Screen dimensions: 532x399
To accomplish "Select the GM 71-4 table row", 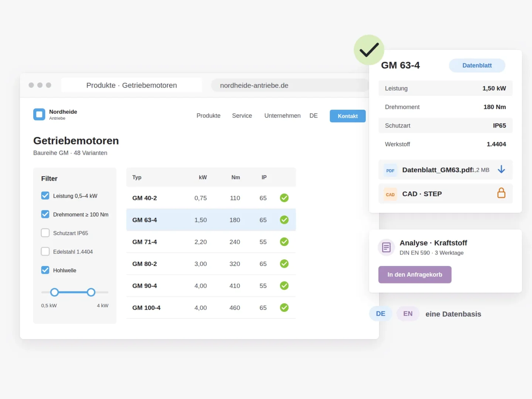I will [211, 242].
